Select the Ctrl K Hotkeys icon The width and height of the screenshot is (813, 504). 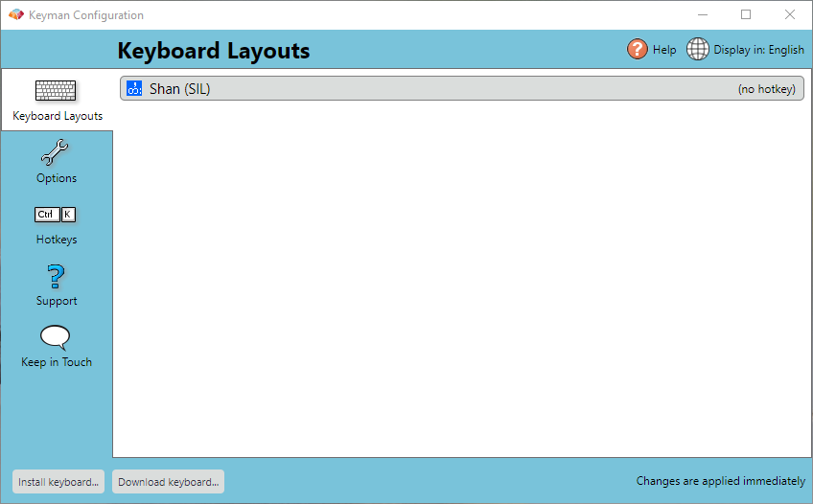(56, 215)
